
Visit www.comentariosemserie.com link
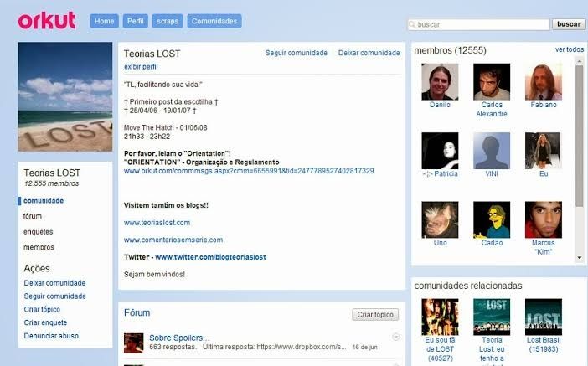coord(173,240)
